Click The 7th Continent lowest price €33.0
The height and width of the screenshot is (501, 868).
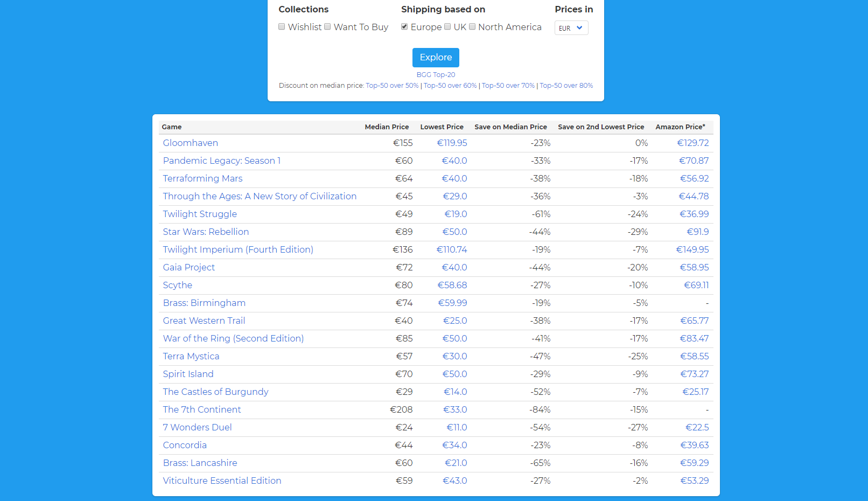455,409
